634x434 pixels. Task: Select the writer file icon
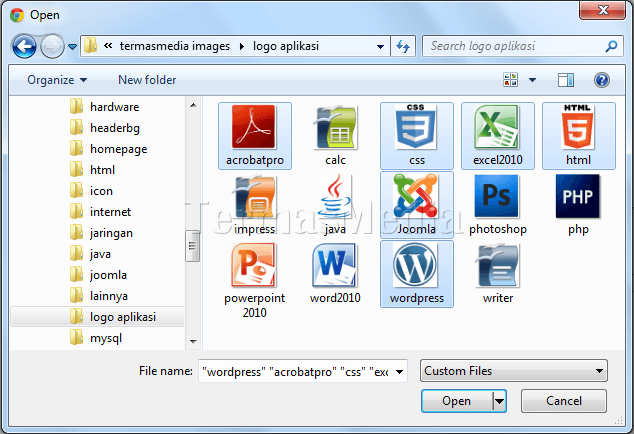pyautogui.click(x=497, y=265)
